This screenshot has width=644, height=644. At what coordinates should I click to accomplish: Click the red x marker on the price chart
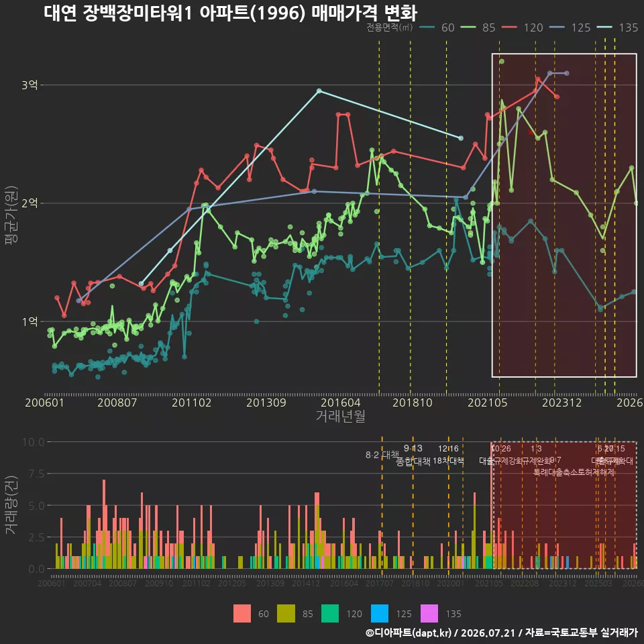pos(531,132)
